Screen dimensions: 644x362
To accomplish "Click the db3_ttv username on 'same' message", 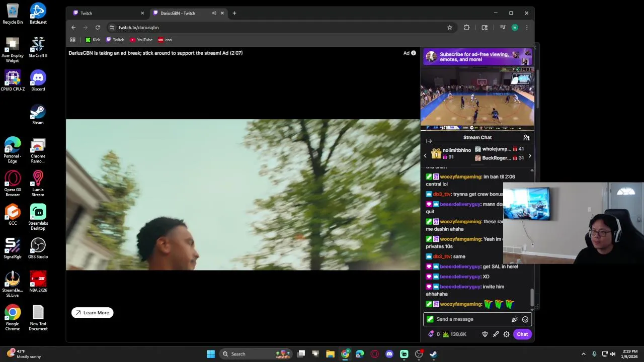I will [x=442, y=256].
